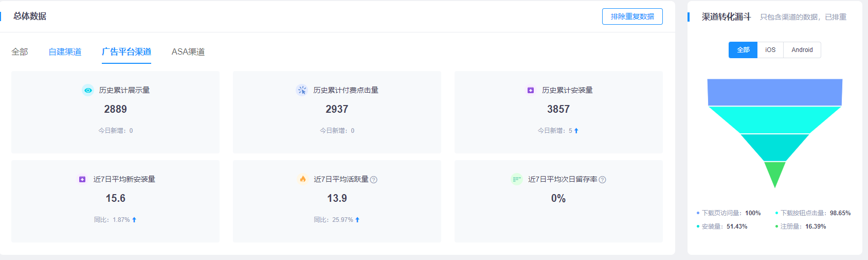Switch to the 自建渠道 tab
Screen dimensions: 868x260
tap(65, 52)
